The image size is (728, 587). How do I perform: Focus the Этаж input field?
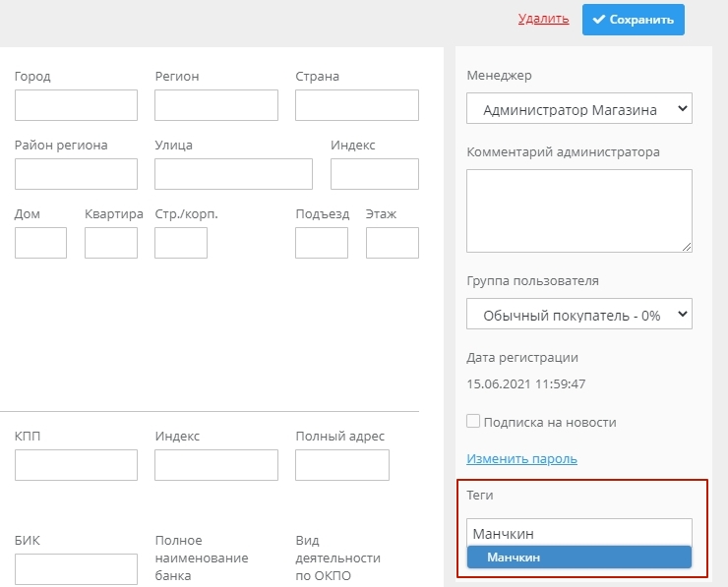pyautogui.click(x=392, y=243)
